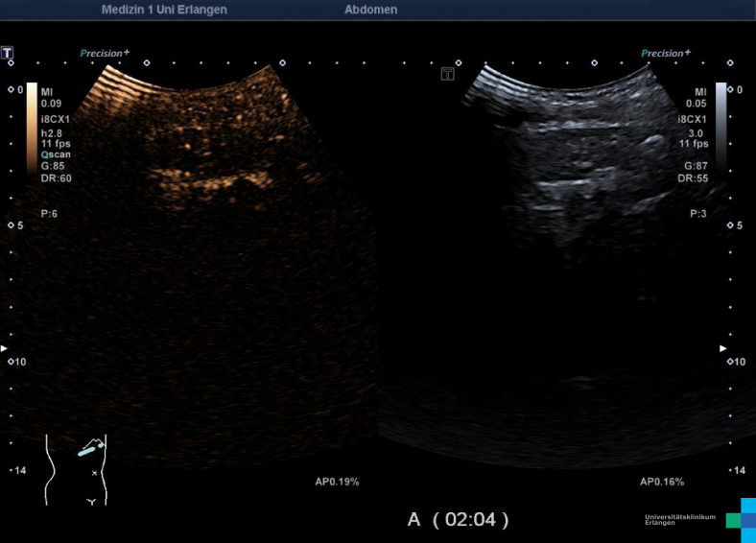Click the 10 cm depth marker on left
Viewport: 756px width, 543px height.
[x=18, y=362]
